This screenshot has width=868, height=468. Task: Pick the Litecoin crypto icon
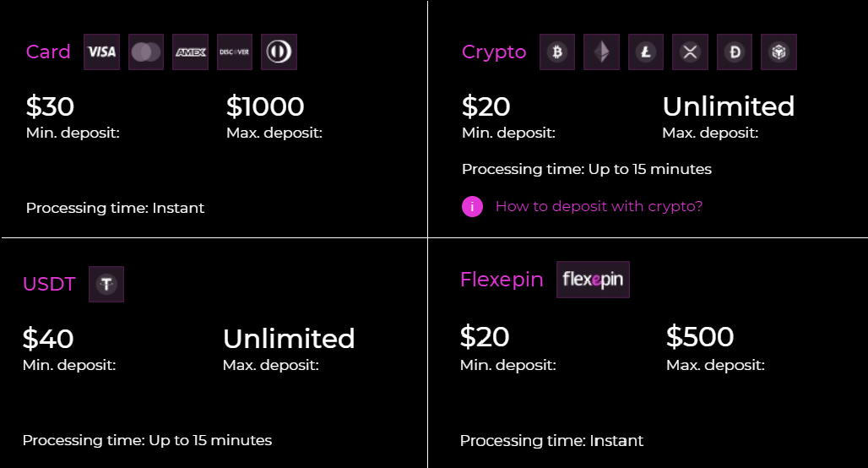646,52
